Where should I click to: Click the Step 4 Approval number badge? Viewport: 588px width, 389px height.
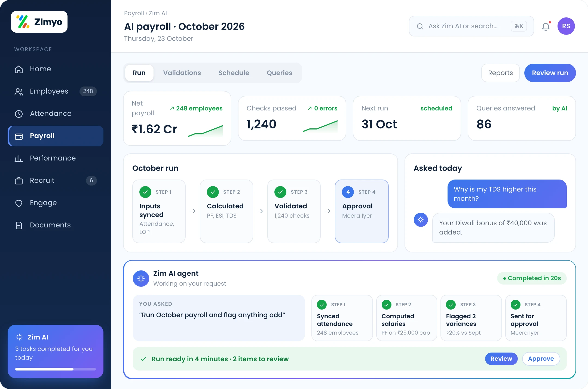point(348,192)
